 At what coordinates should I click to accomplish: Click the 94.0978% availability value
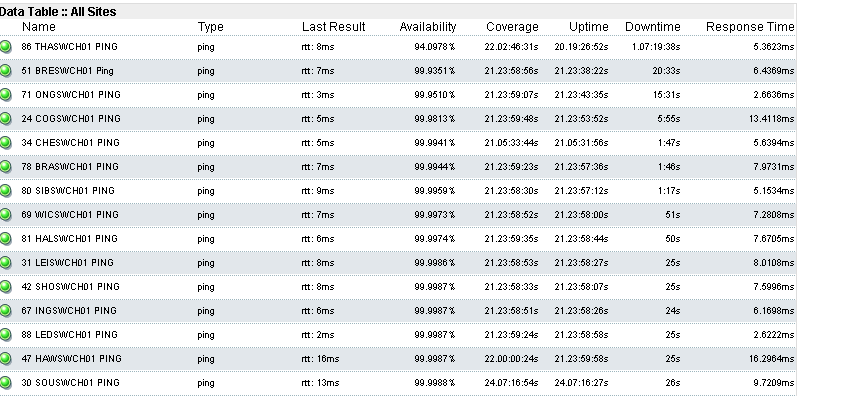point(435,47)
